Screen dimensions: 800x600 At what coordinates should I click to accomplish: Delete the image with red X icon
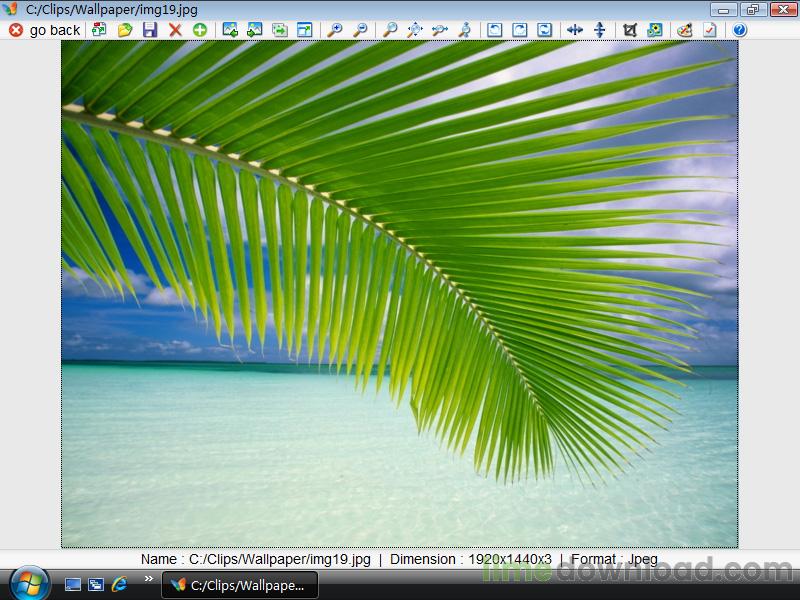point(175,30)
